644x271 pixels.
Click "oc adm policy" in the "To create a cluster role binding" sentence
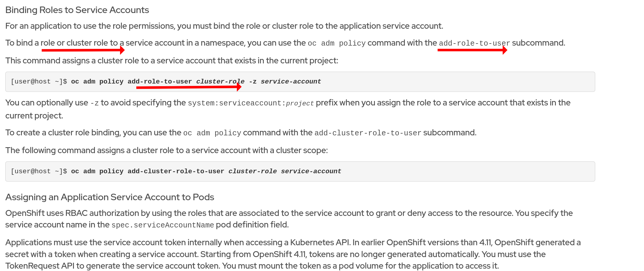click(x=212, y=133)
